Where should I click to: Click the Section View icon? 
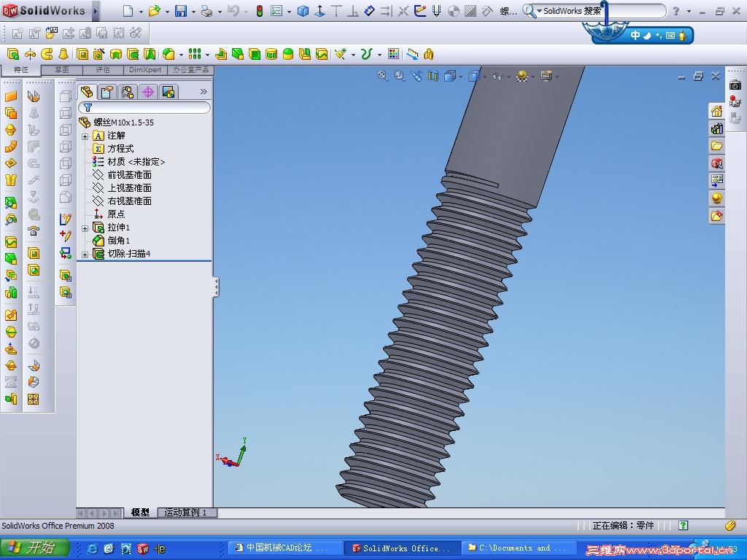[433, 76]
